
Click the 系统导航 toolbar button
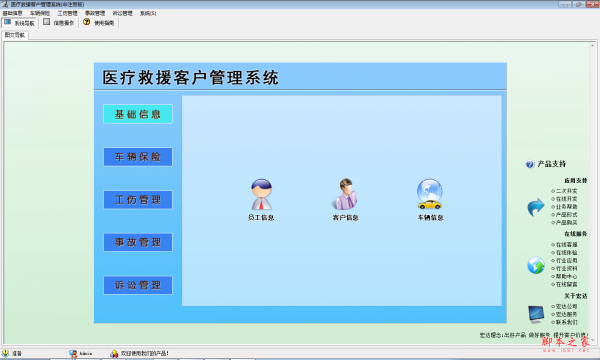(19, 23)
